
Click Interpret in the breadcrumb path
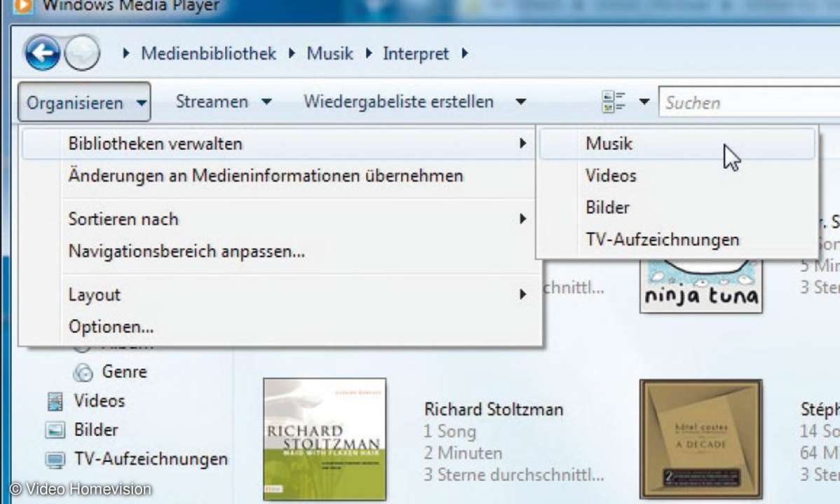(x=415, y=53)
